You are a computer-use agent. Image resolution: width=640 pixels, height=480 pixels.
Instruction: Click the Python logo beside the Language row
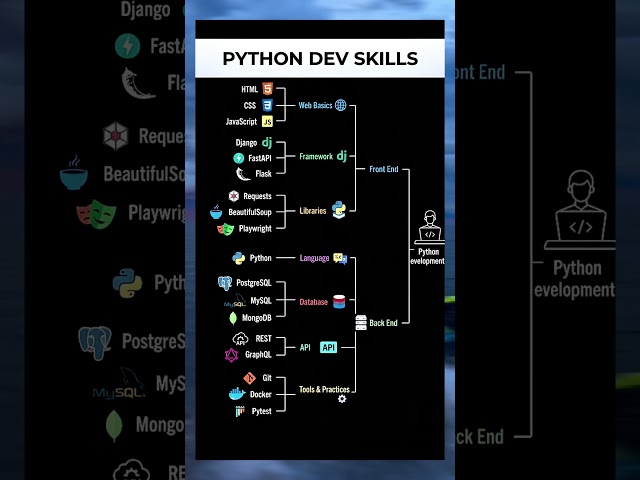[238, 258]
